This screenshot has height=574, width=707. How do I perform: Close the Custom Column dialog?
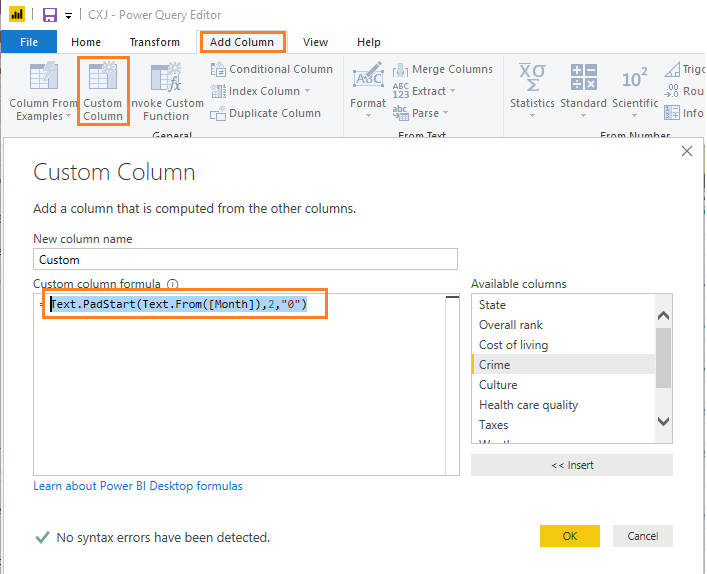pos(687,151)
